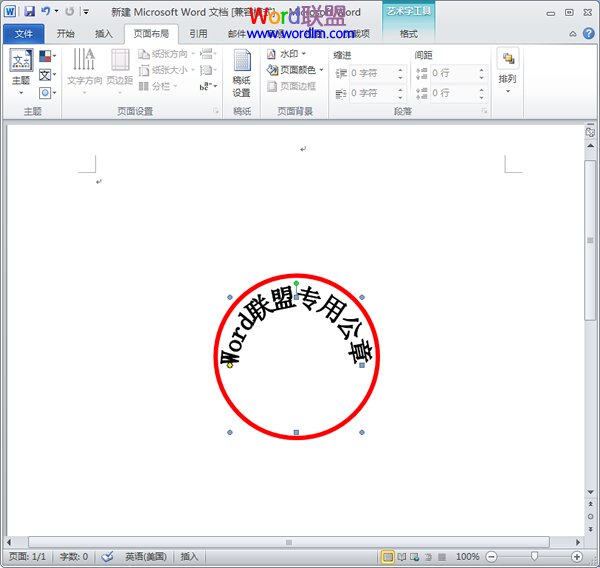600x568 pixels.
Task: Click the 页面: 1/1 status indicator
Action: [x=27, y=556]
